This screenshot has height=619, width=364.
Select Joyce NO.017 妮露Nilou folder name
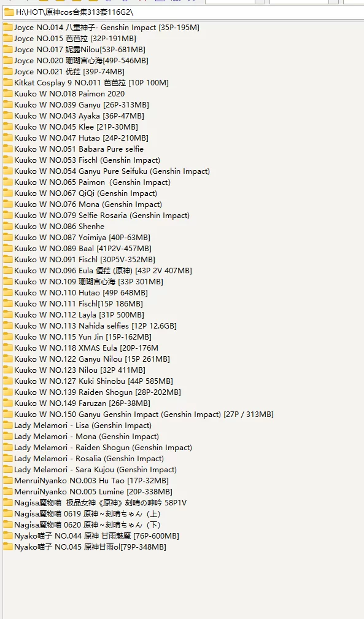(79, 49)
